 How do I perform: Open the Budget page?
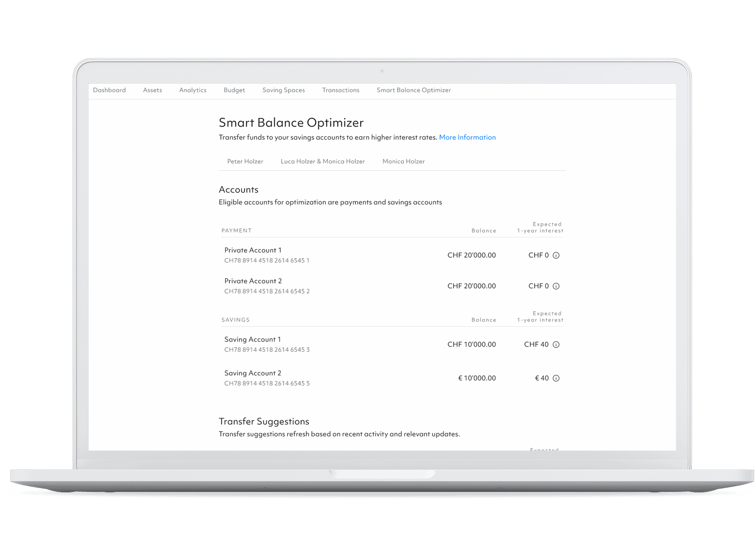pos(234,90)
